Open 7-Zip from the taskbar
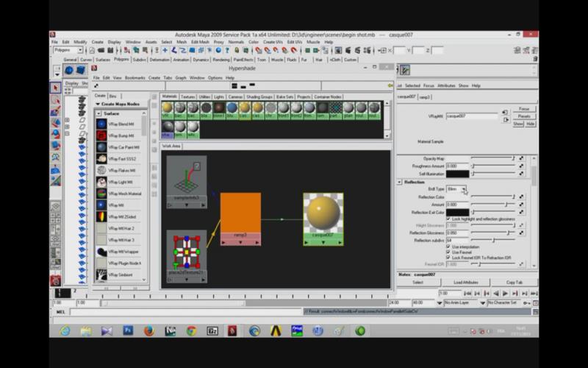Screen dimensions: 588x368 coord(212,330)
